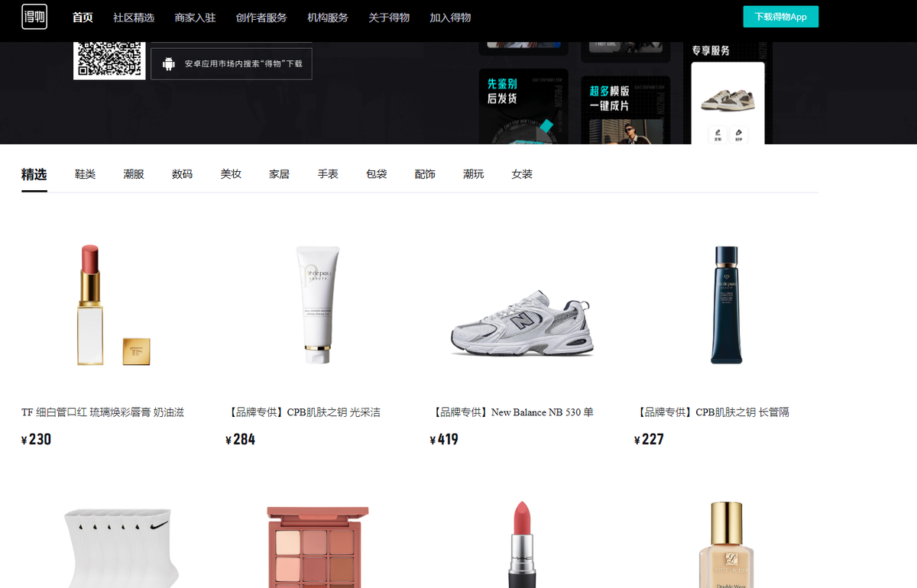Click the New Balance NB 530 title
The width and height of the screenshot is (917, 588).
point(512,412)
